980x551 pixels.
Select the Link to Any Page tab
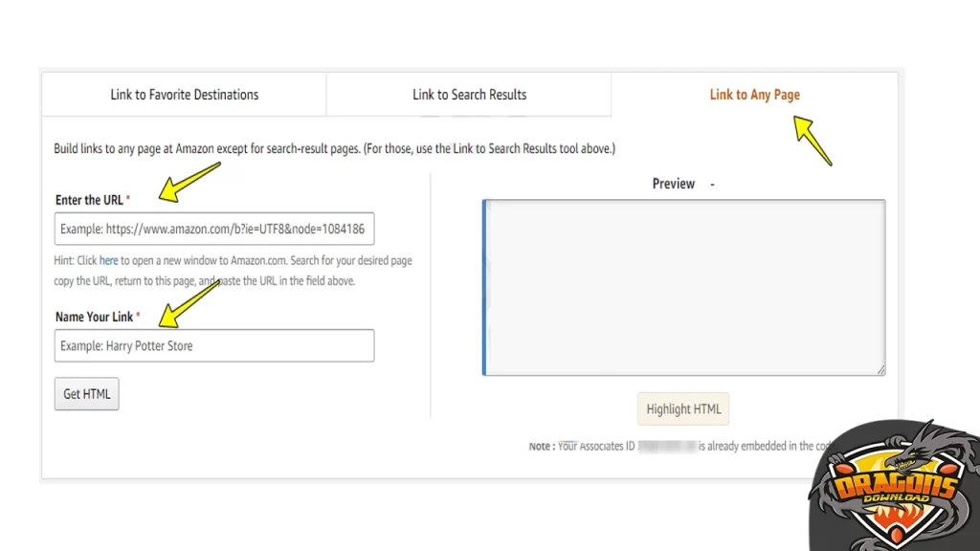click(x=754, y=94)
